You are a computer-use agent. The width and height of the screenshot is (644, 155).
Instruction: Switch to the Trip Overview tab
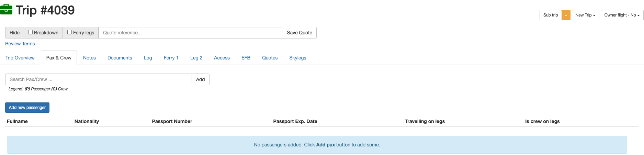[20, 58]
